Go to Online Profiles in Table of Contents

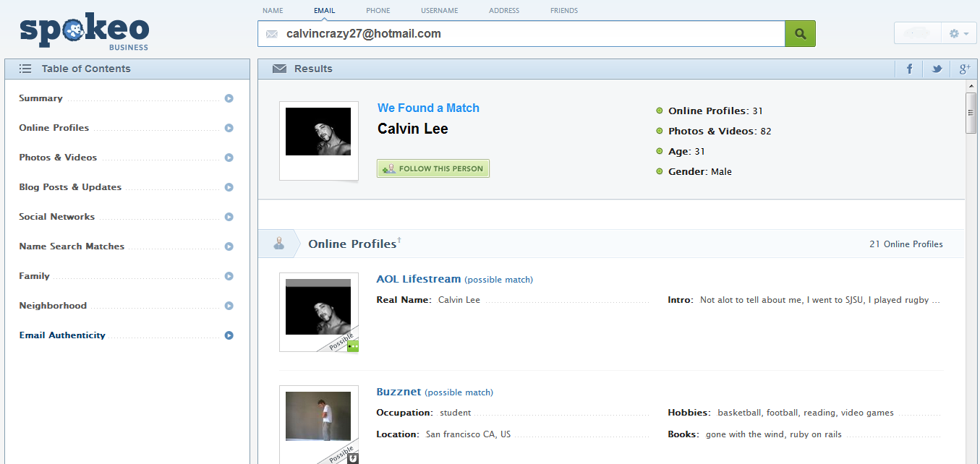click(x=54, y=128)
